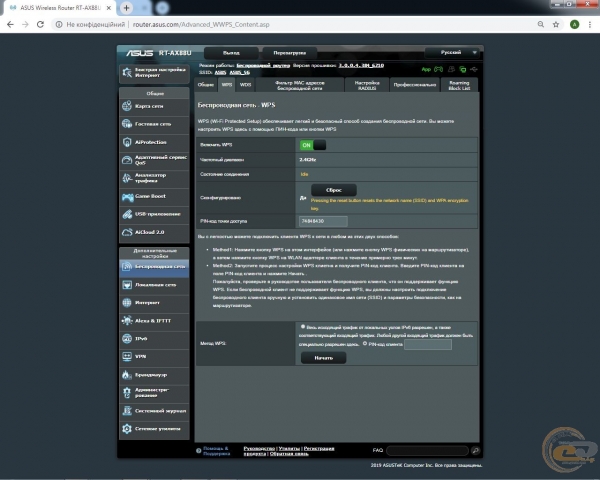Open the Network Map (Карта сети) menu item
Screen dimensions: 600x480
(154, 106)
